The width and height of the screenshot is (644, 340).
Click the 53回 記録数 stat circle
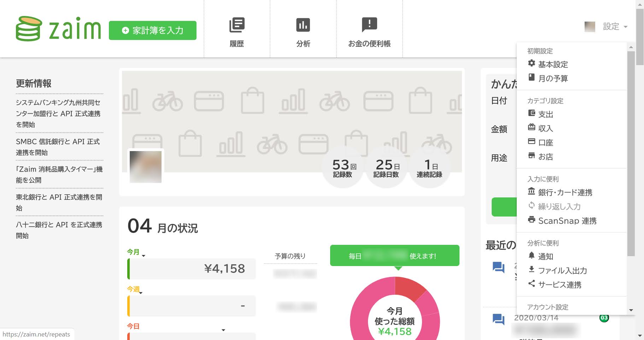click(x=343, y=168)
